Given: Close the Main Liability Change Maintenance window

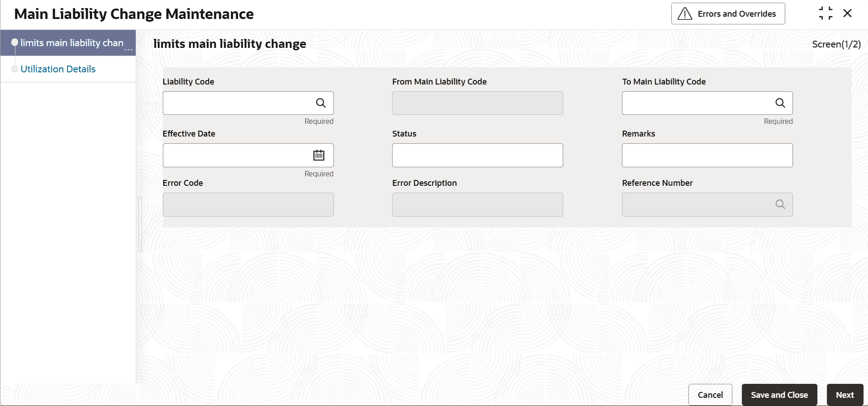Looking at the screenshot, I should 848,14.
